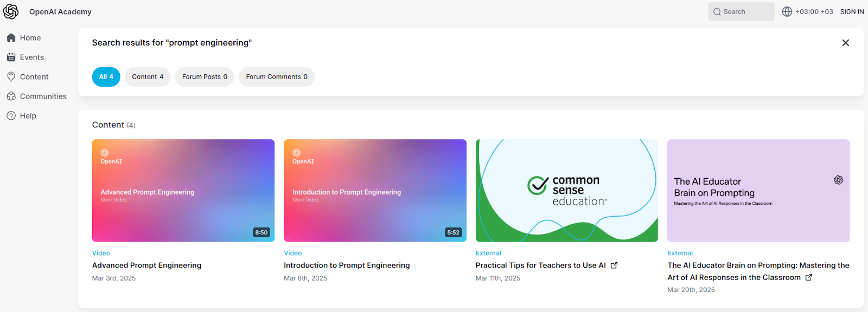Open Practical Tips for Teachers link
The image size is (868, 312).
coord(540,265)
